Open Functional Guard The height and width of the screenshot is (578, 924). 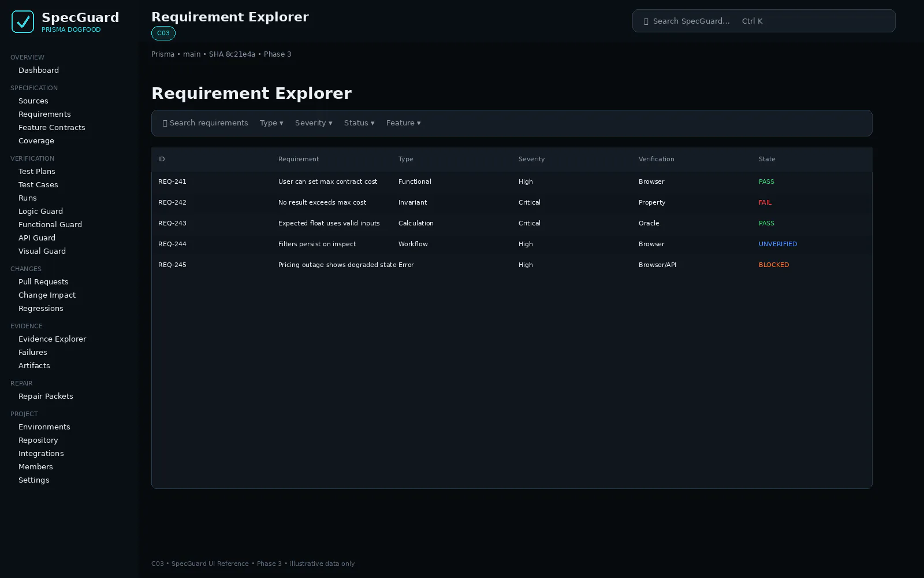click(50, 224)
